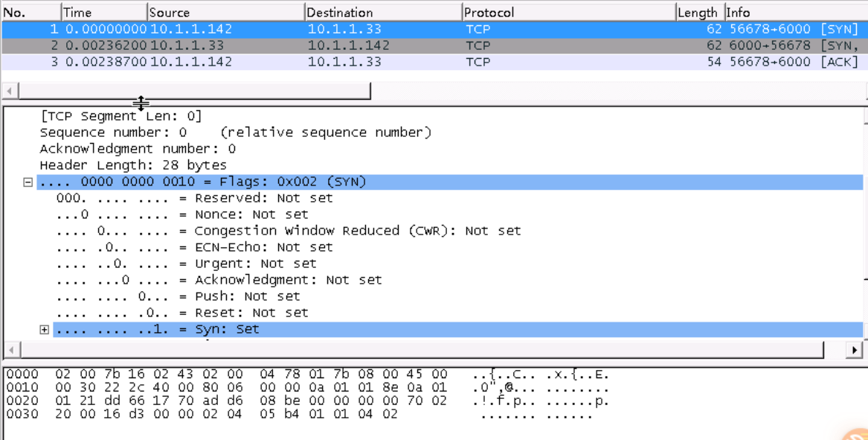Sort packets by the Time column header
This screenshot has height=440, width=868.
click(x=103, y=12)
